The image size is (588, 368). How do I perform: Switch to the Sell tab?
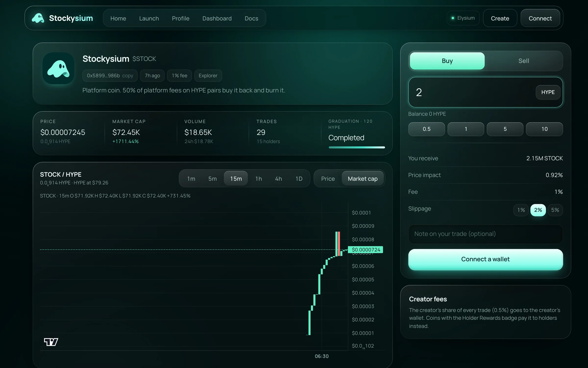point(524,61)
